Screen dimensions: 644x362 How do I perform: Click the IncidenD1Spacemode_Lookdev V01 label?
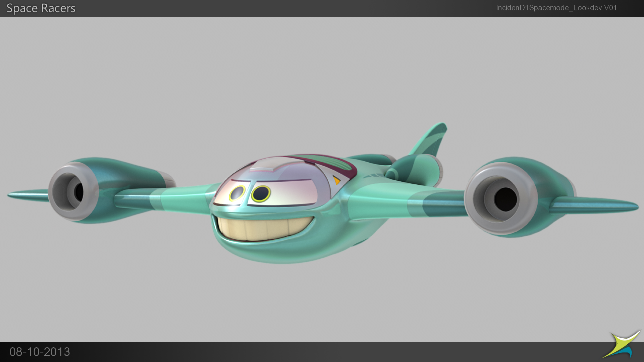[x=556, y=8]
